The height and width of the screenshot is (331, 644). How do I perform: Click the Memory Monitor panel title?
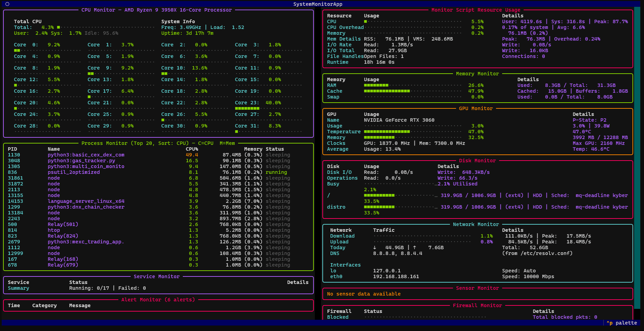(478, 74)
